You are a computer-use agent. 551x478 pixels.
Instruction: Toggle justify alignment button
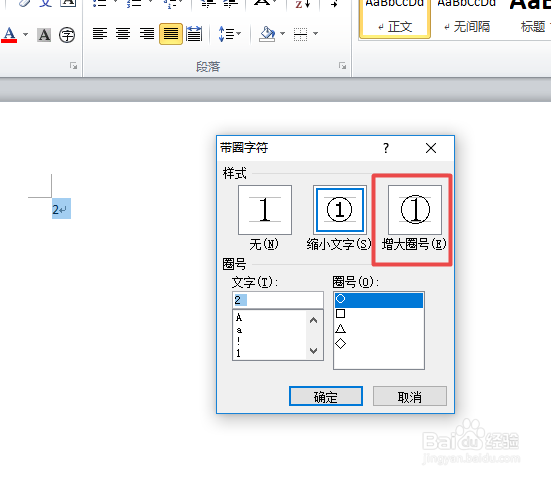click(171, 34)
